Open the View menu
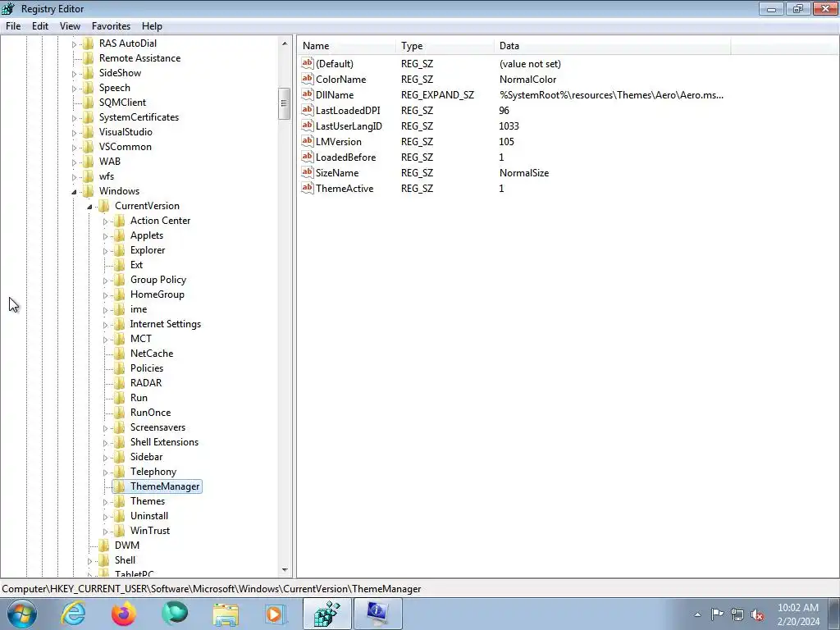The height and width of the screenshot is (630, 840). 70,25
